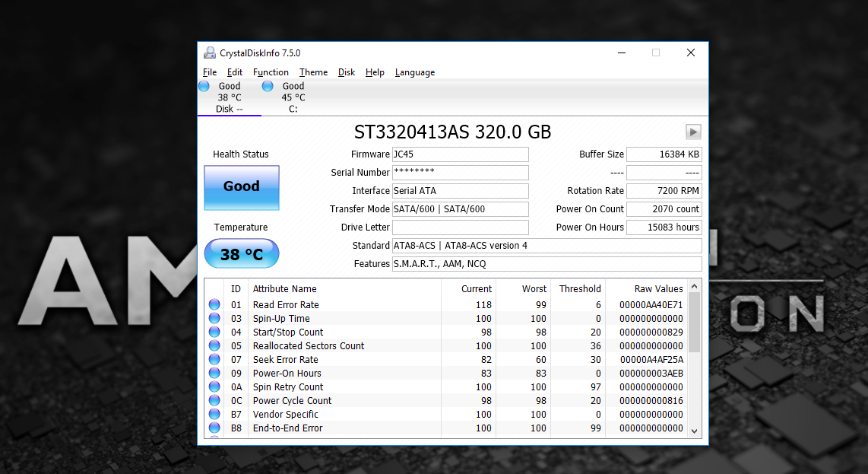Click the status orb for Start/Stop Count
Viewport: 868px width, 474px height.
coord(214,332)
